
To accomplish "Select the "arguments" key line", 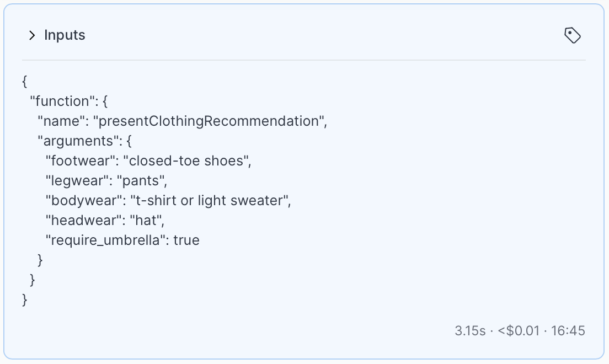I will [84, 141].
